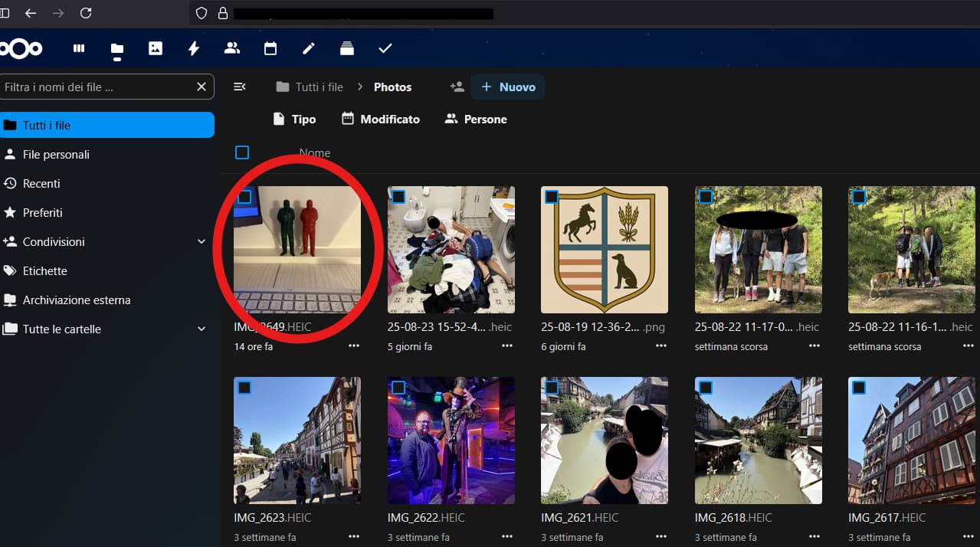This screenshot has width=980, height=547.
Task: Select Recenti in the sidebar
Action: [x=41, y=184]
